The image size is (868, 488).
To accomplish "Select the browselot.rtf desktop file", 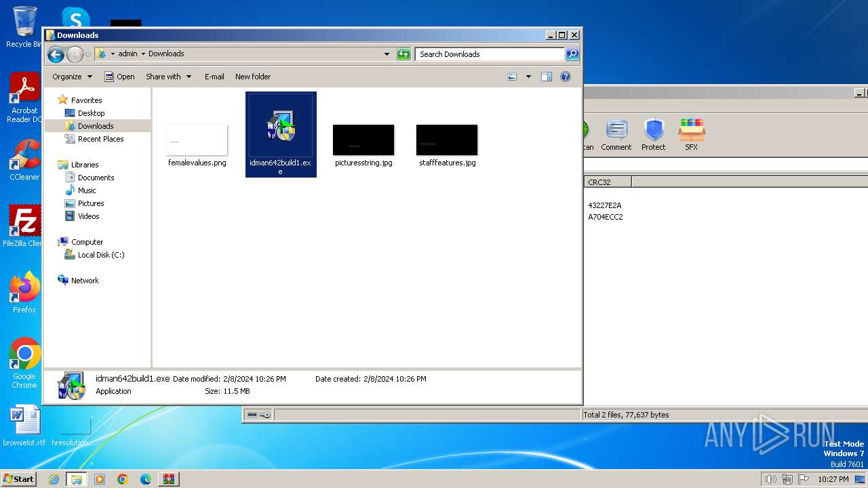I will coord(24,426).
